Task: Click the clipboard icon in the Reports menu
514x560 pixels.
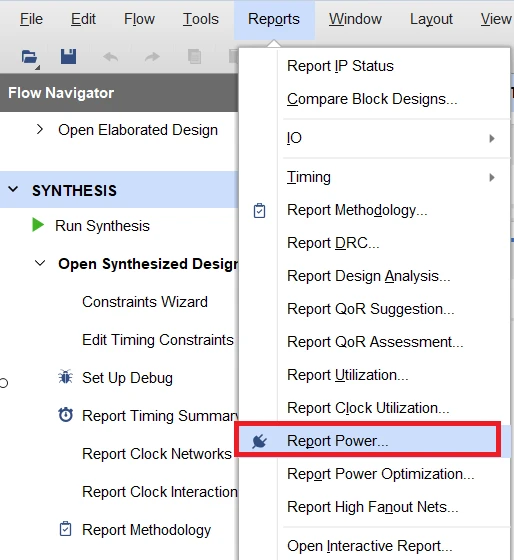Action: (259, 210)
